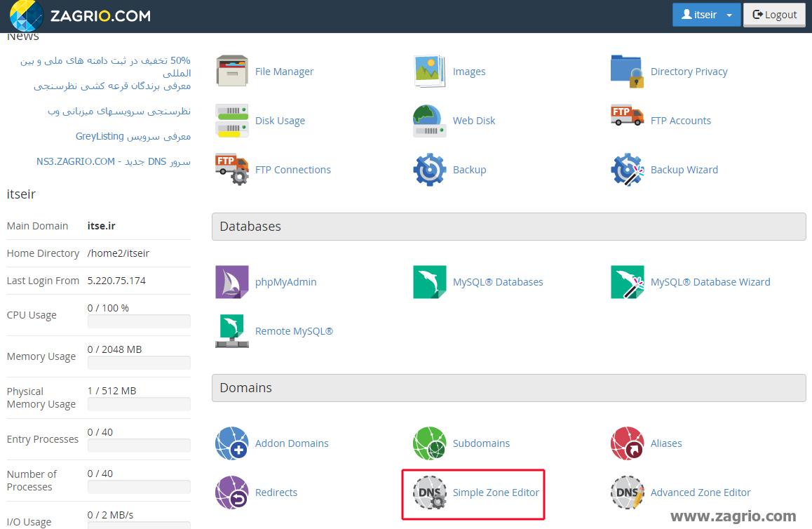The image size is (812, 529).
Task: Open the GreyListing news link
Action: coord(133,136)
